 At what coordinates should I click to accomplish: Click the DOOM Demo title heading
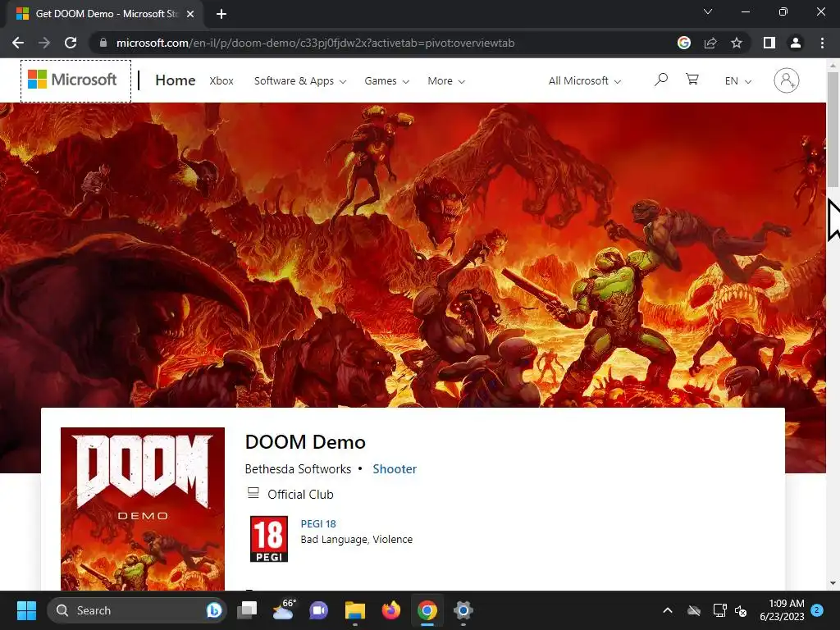pos(305,442)
